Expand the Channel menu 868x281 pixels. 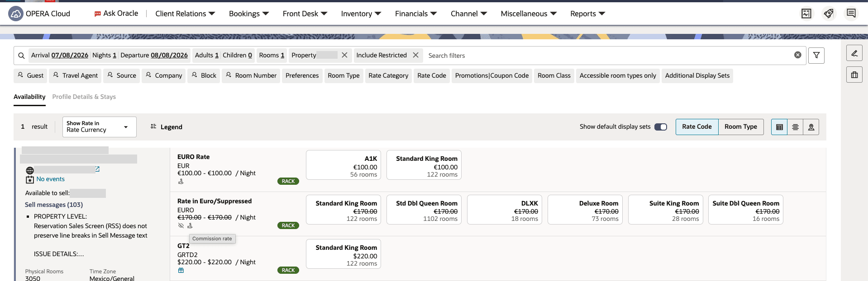(469, 14)
